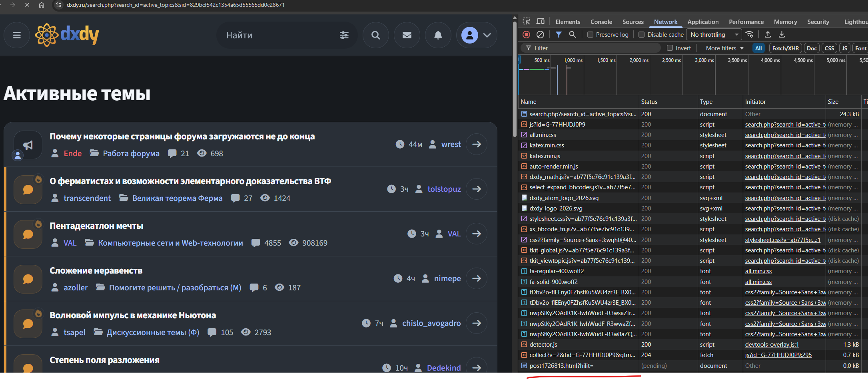Jump to last post of first announcement topic
This screenshot has height=379, width=868.
click(x=477, y=144)
